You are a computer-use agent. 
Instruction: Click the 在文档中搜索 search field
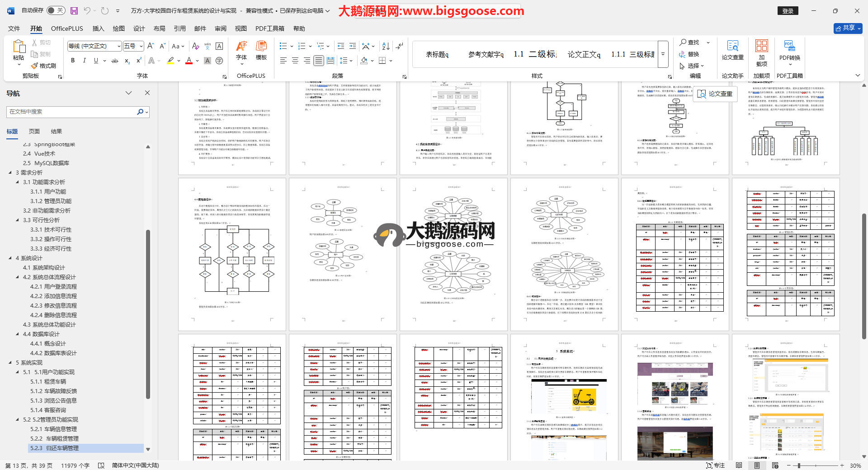coord(72,112)
